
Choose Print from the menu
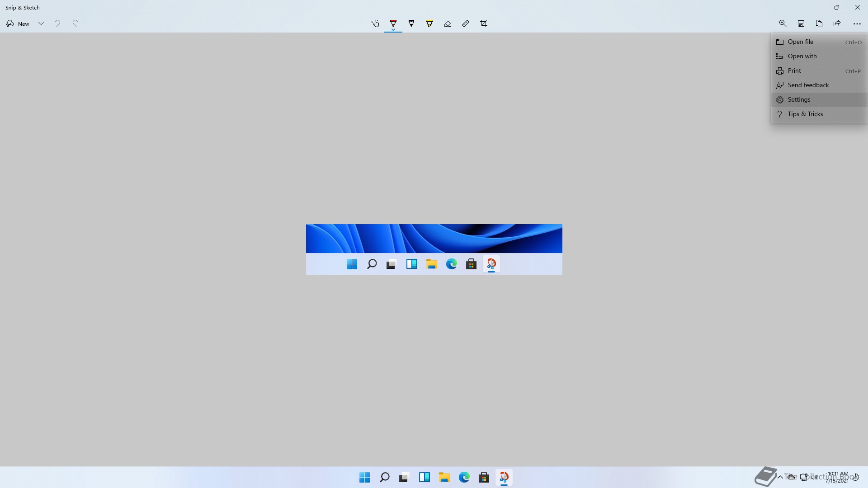pyautogui.click(x=819, y=71)
